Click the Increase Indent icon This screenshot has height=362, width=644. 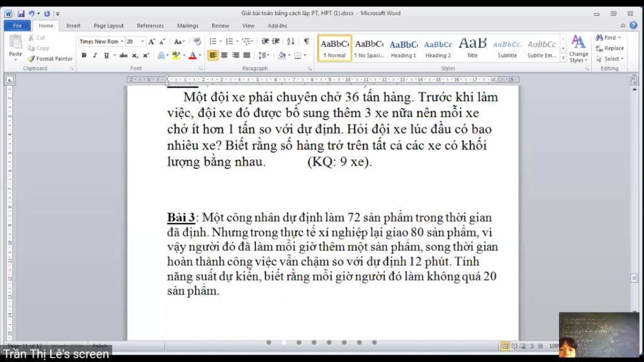276,41
